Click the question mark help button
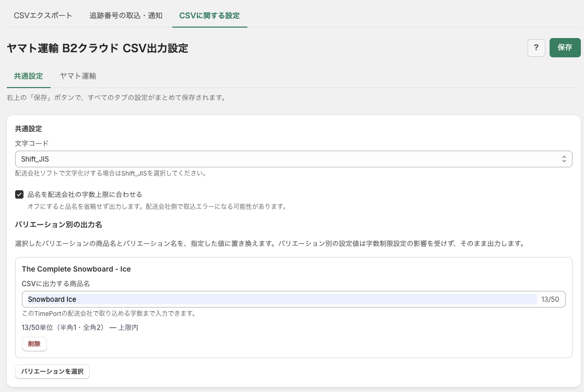Image resolution: width=584 pixels, height=392 pixels. [537, 47]
